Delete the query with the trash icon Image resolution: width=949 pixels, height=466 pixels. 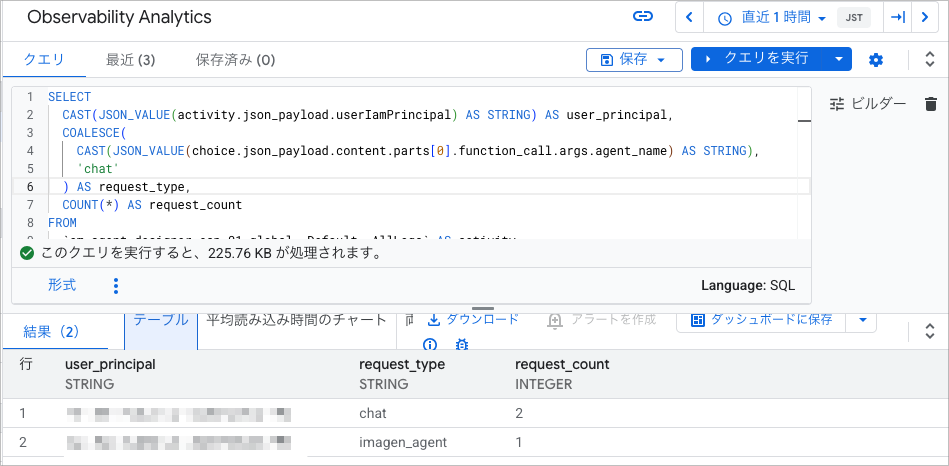931,104
